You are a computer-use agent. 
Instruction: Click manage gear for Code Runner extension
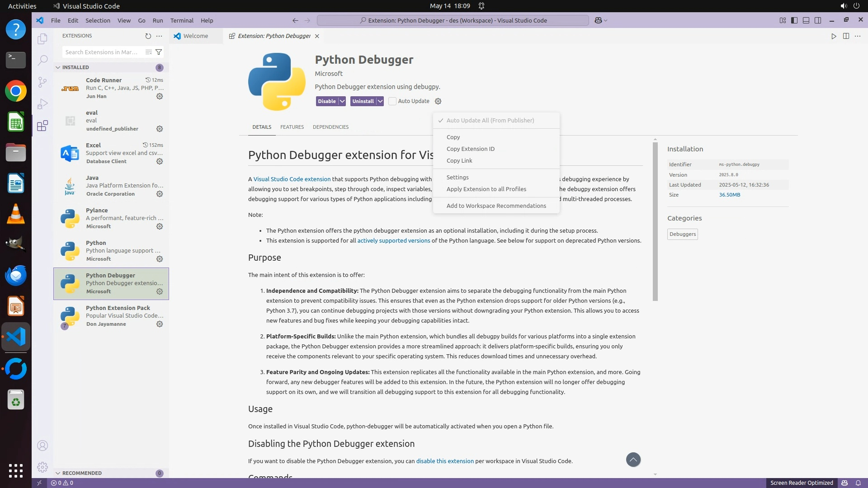[160, 96]
